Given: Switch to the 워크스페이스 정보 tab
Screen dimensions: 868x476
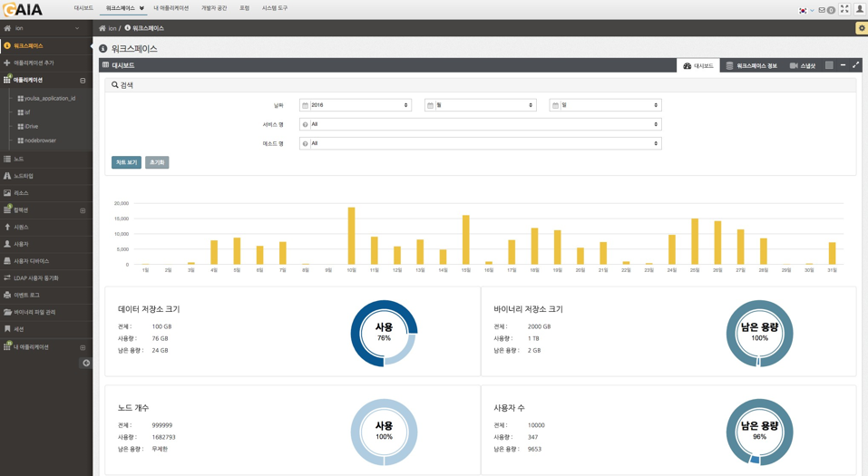Looking at the screenshot, I should tap(751, 65).
